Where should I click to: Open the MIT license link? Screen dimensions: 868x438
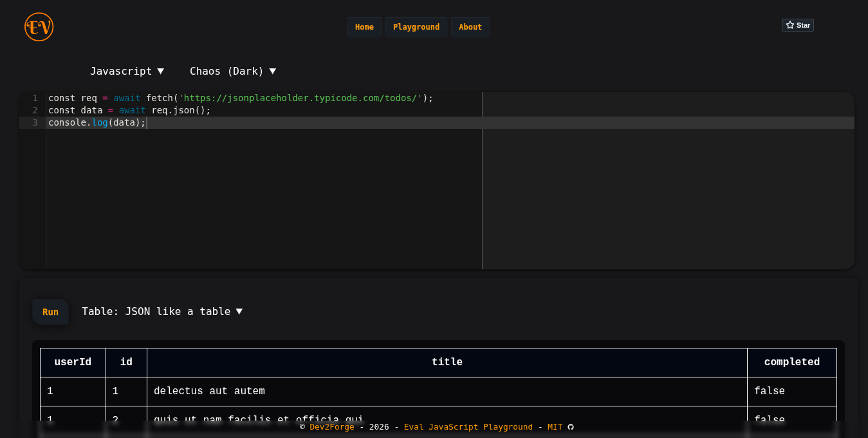554,426
